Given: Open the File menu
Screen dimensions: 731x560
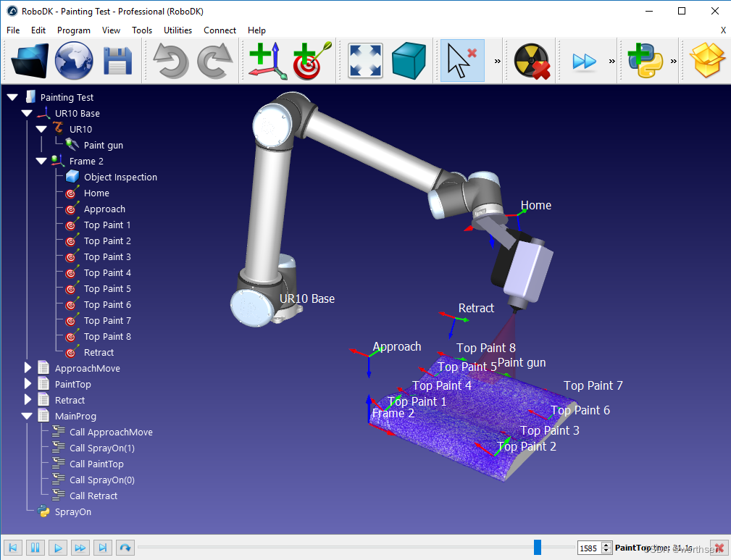Looking at the screenshot, I should [x=13, y=30].
